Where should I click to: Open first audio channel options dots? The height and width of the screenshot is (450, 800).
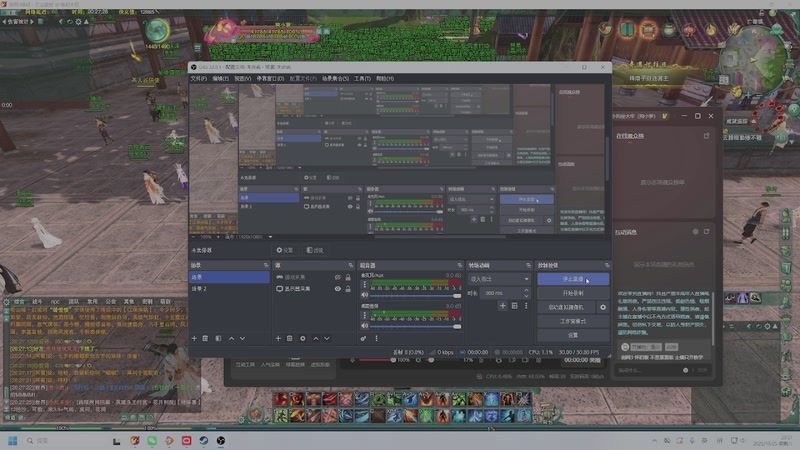tap(364, 284)
